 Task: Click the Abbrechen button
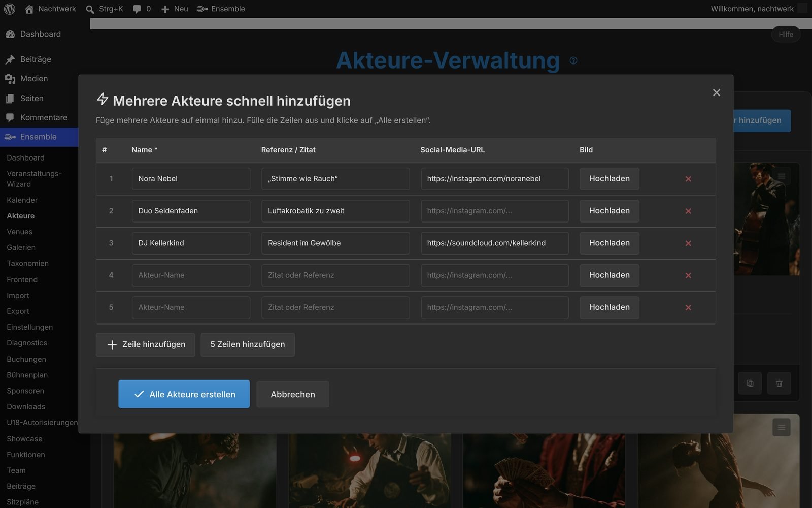[293, 394]
